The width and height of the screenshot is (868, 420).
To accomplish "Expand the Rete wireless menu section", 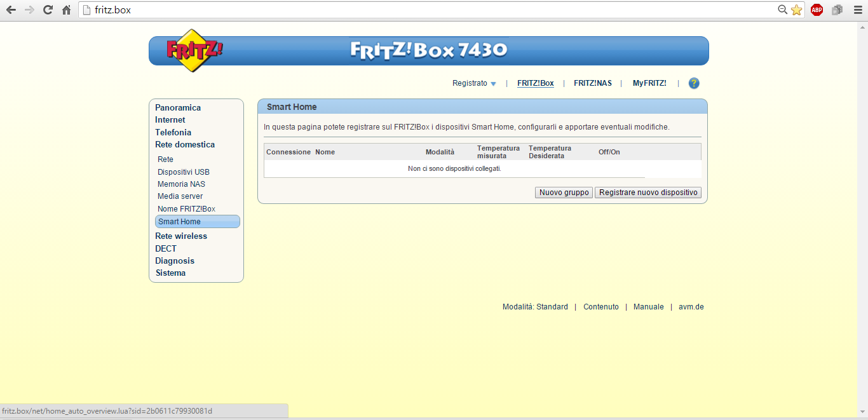I will (x=181, y=236).
